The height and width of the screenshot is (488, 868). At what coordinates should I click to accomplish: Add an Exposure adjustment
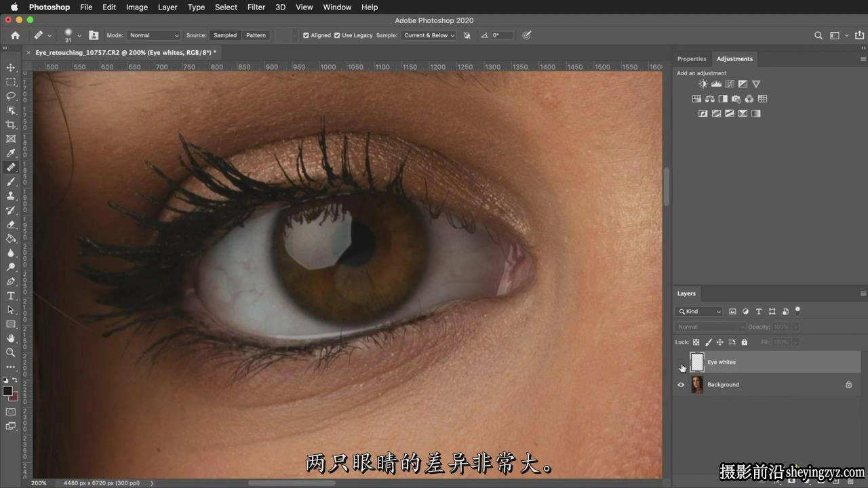(x=743, y=84)
